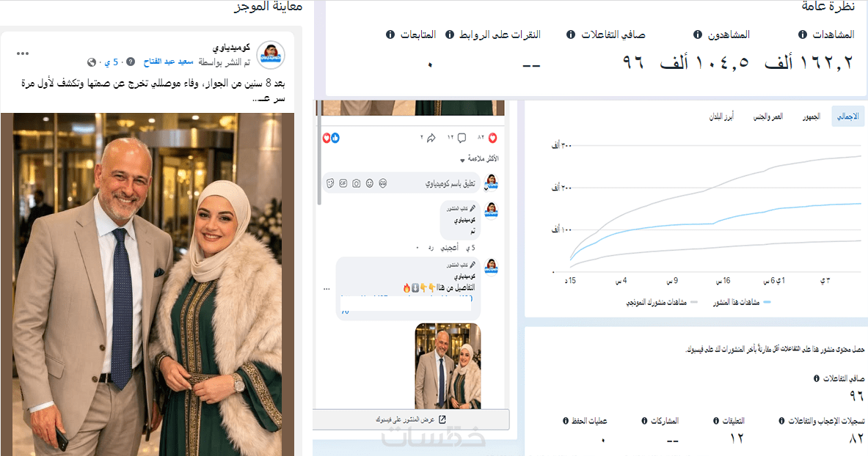Click the heart reaction icon showing ٨٢
The width and height of the screenshot is (868, 456).
point(492,138)
